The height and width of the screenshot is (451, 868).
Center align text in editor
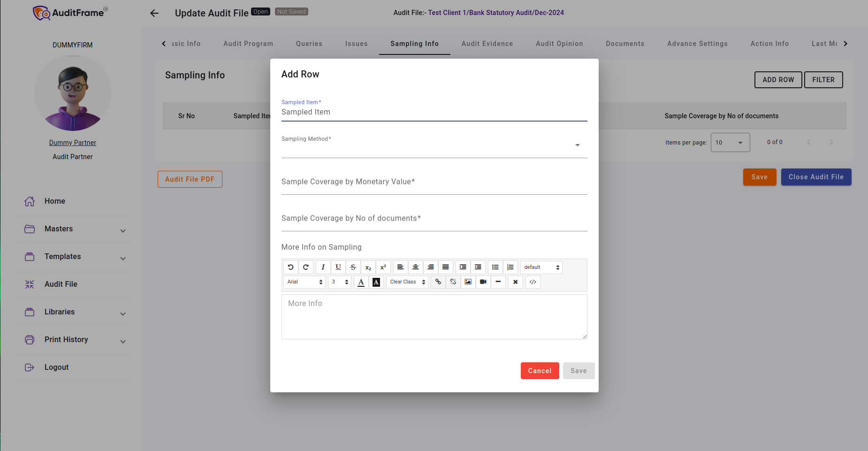415,267
